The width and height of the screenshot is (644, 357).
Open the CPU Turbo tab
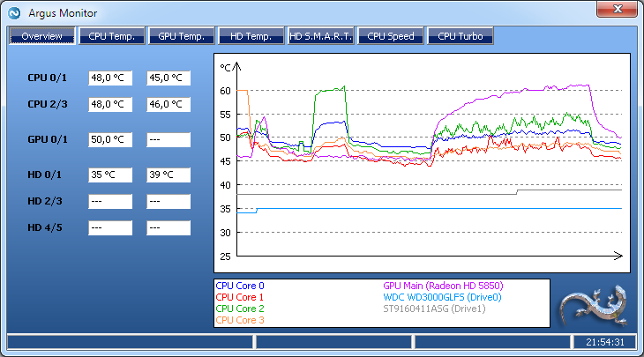461,36
